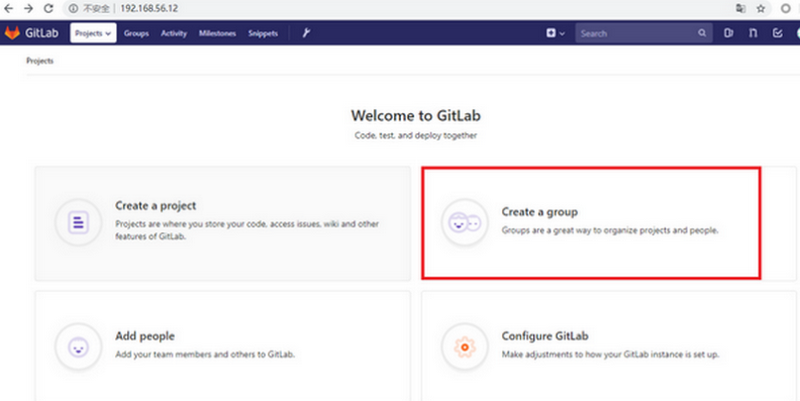Screen dimensions: 800x401
Task: Click 'Code, test, and deploy together' text
Action: [416, 136]
